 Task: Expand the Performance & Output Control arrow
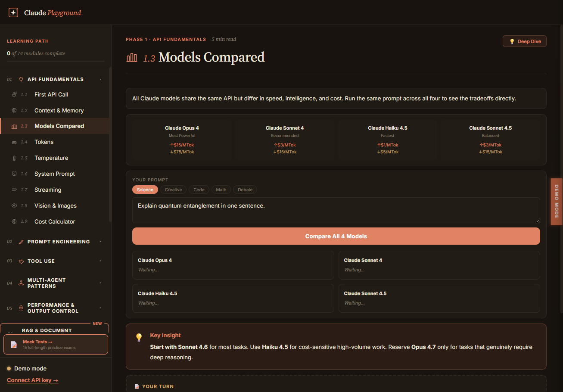coord(100,308)
